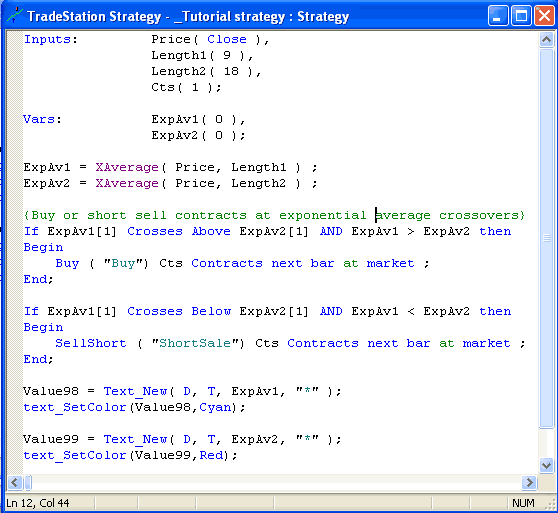The image size is (558, 513).
Task: Click text_SetColor on the Value98 line
Action: point(75,407)
